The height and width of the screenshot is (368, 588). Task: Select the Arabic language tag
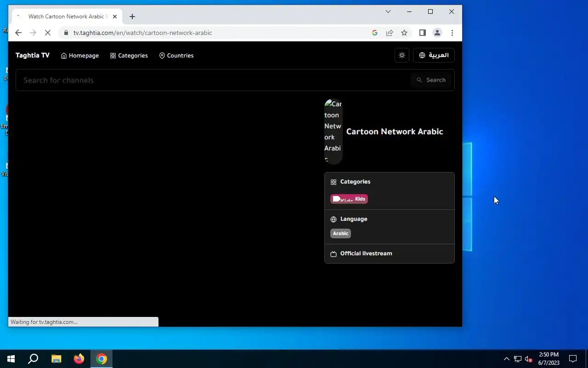tap(340, 233)
